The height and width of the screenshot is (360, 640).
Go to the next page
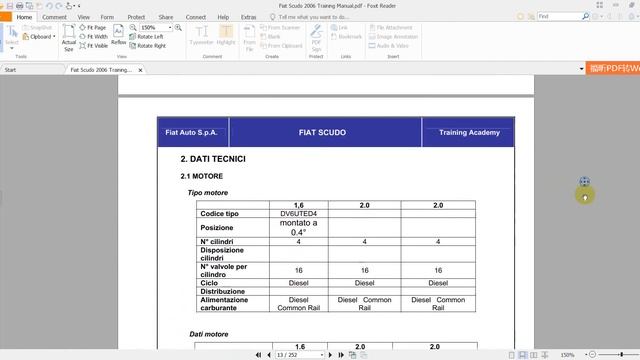click(330, 355)
